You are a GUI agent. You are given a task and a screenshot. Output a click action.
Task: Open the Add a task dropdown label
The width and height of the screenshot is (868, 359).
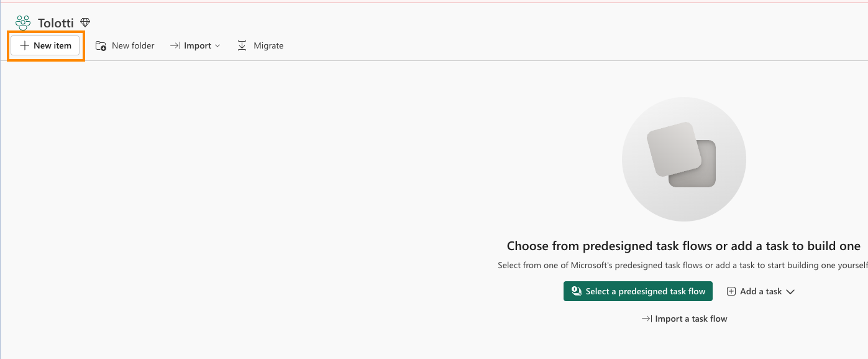[761, 291]
